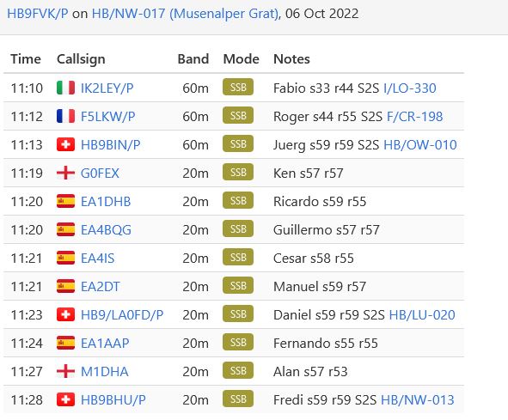Open callsign EA4BQG profile
Screen dimensions: 508x420
(106, 230)
